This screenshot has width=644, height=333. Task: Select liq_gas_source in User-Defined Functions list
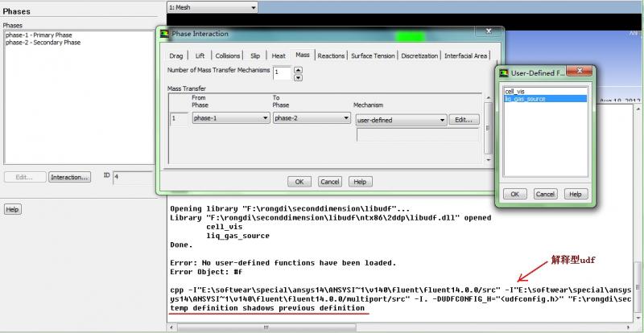pyautogui.click(x=546, y=99)
